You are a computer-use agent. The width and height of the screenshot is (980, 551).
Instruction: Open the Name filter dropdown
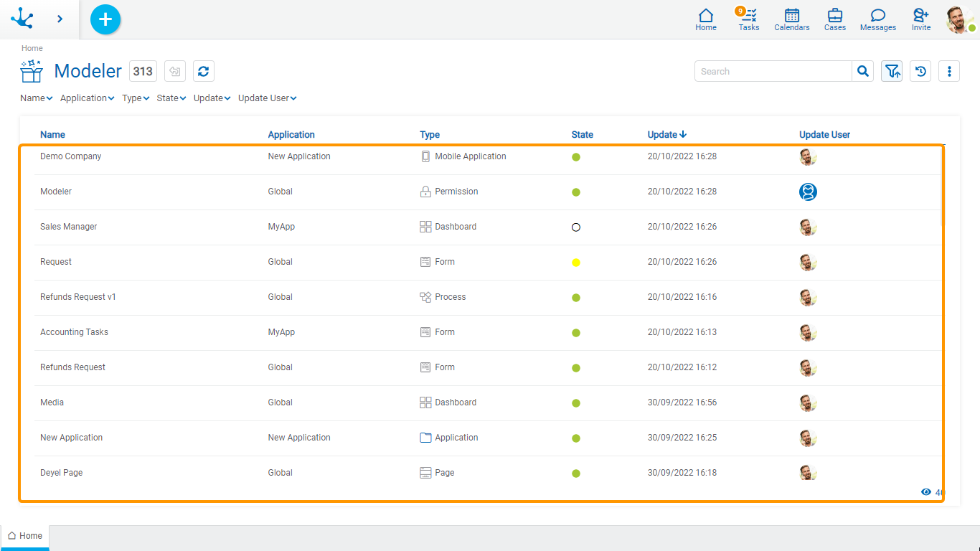(x=37, y=98)
